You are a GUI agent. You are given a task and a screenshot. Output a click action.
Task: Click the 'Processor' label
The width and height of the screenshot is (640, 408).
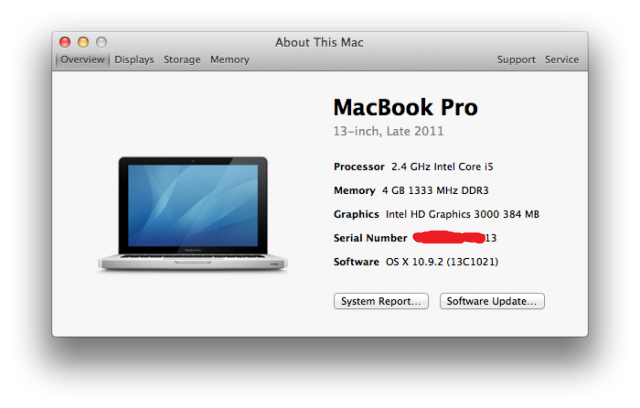click(x=359, y=167)
